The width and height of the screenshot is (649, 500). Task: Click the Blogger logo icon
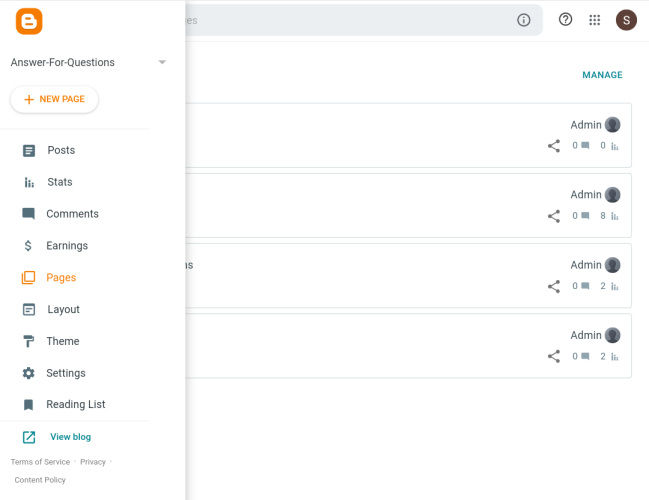29,22
